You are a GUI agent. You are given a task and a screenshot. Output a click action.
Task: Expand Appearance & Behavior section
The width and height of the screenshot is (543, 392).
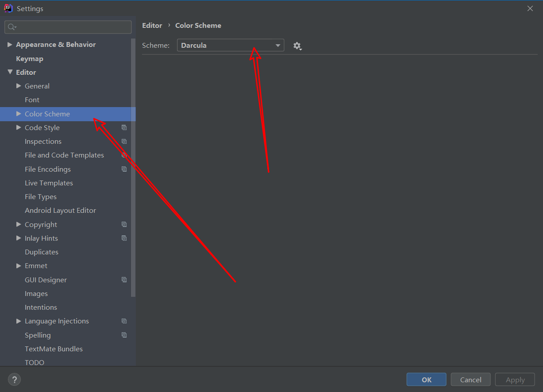tap(10, 45)
